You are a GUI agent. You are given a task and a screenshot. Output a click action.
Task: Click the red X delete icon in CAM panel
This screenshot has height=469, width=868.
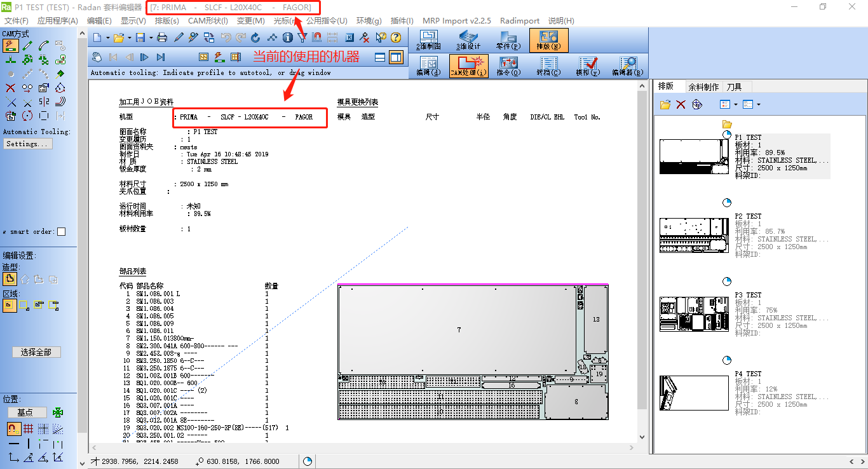tap(11, 88)
